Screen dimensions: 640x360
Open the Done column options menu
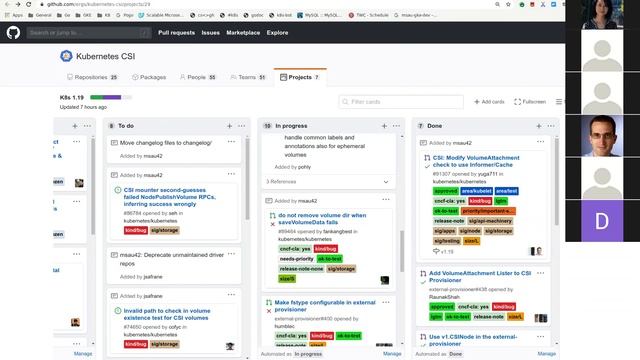pyautogui.click(x=551, y=126)
